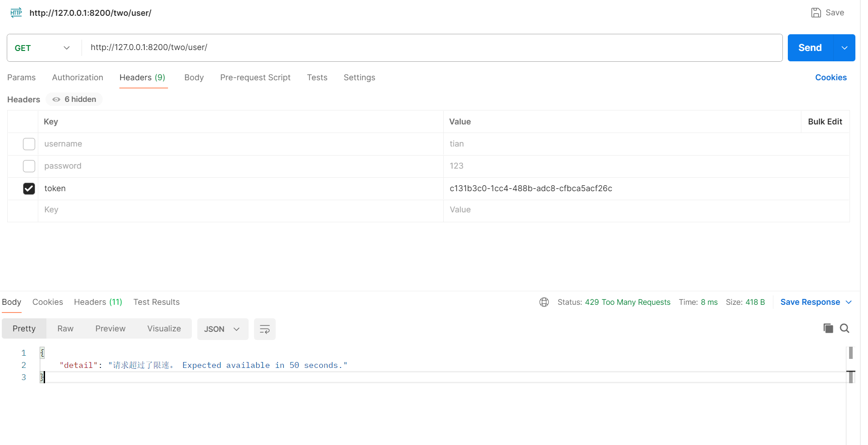
Task: Click the Save button label
Action: click(835, 13)
